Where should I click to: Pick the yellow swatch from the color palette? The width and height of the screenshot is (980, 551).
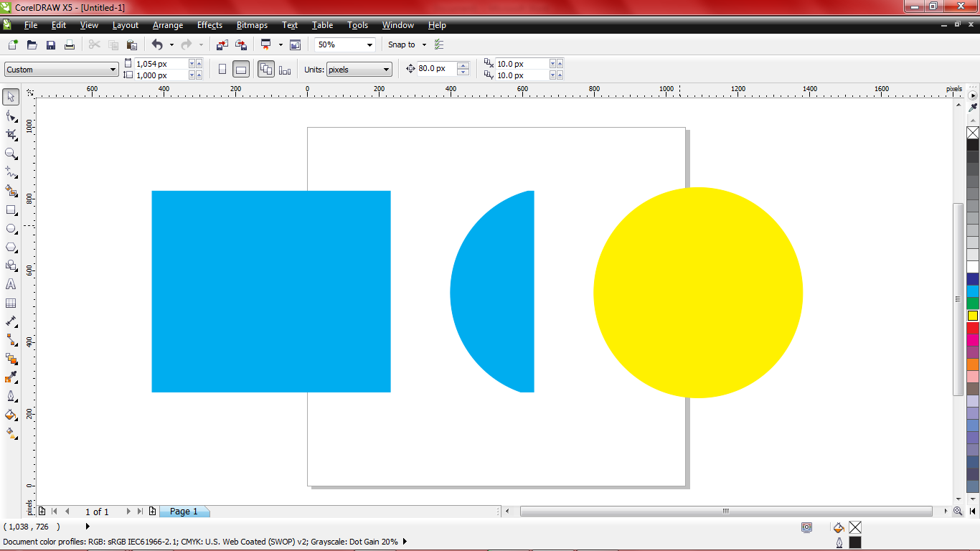(973, 316)
